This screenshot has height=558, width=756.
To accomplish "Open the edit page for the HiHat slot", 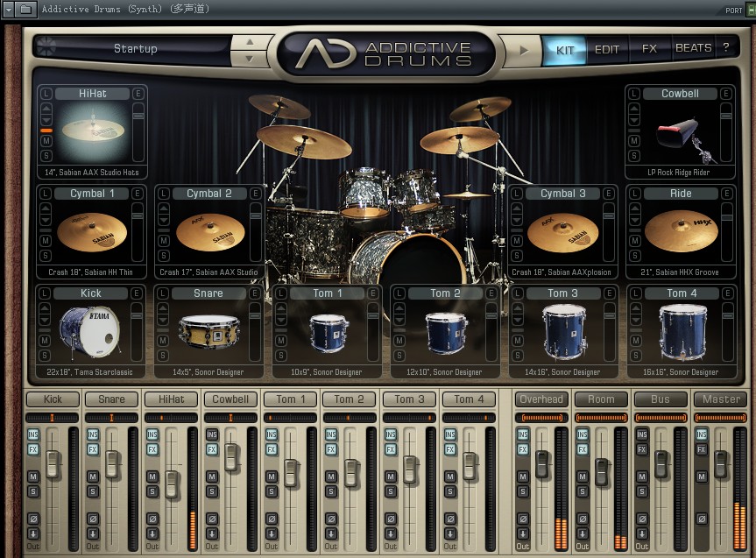I will [x=138, y=94].
